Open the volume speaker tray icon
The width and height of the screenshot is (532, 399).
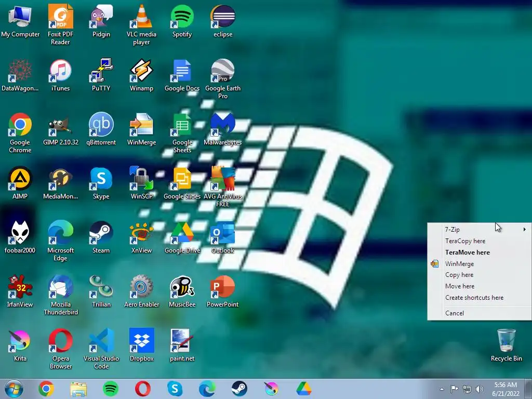[480, 389]
